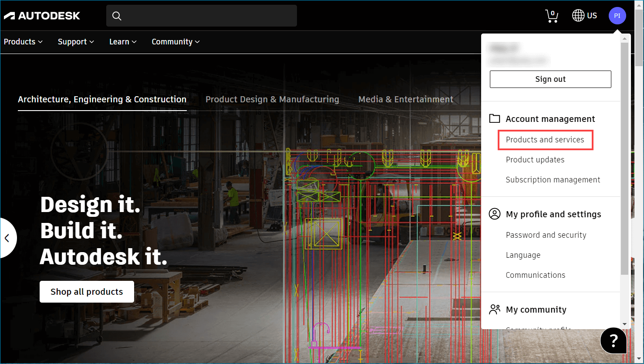Click the My community people icon

(494, 309)
